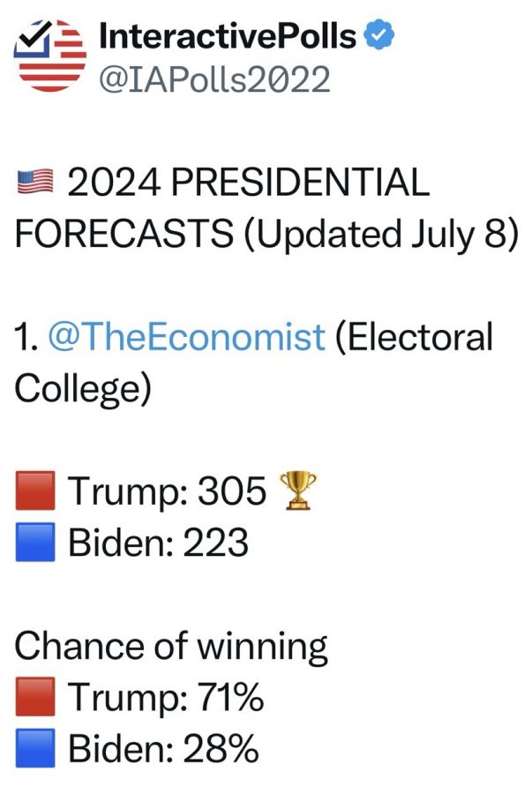Click the word "College)" in tweet
This screenshot has width=532, height=794.
coord(84,389)
